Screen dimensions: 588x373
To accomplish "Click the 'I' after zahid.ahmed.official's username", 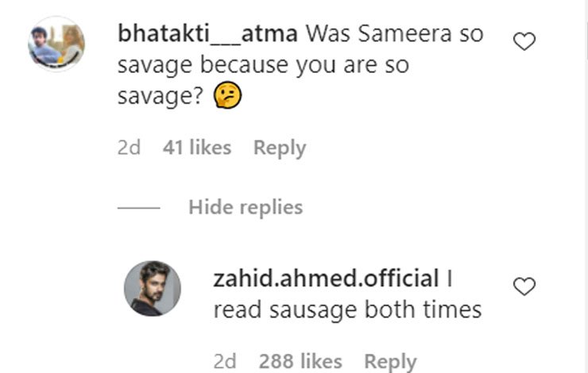I will click(448, 279).
